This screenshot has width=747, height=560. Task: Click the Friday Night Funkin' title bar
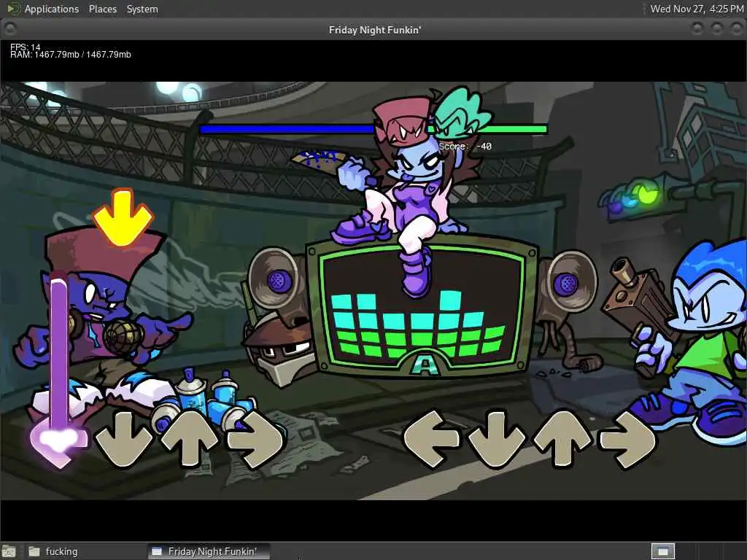coord(374,30)
